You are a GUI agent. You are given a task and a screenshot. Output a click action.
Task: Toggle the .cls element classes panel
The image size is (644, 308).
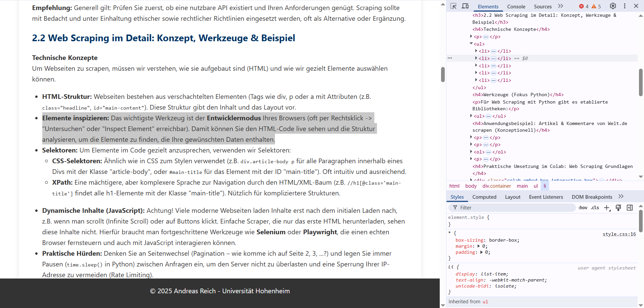coord(595,208)
